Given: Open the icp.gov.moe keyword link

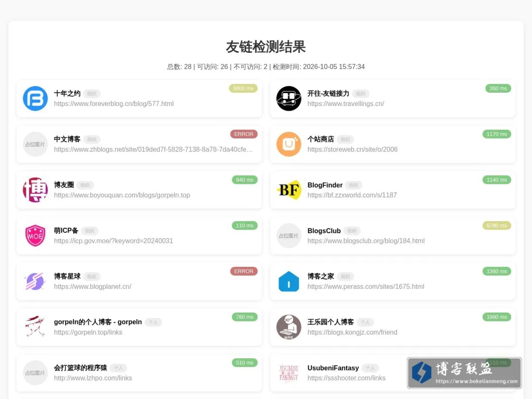Looking at the screenshot, I should click(113, 241).
